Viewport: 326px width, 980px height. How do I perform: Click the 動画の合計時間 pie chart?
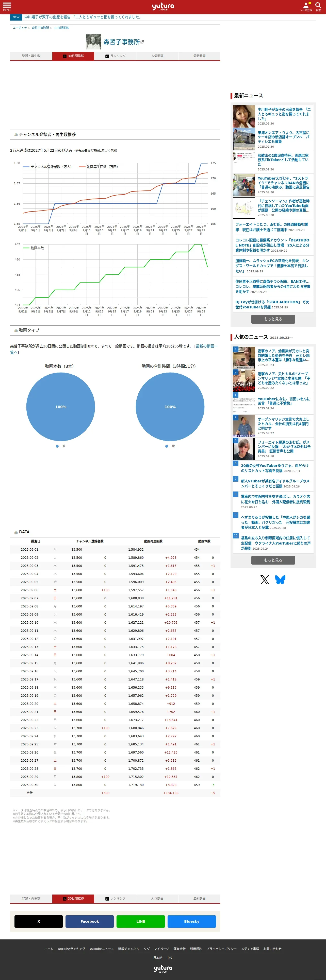(170, 407)
